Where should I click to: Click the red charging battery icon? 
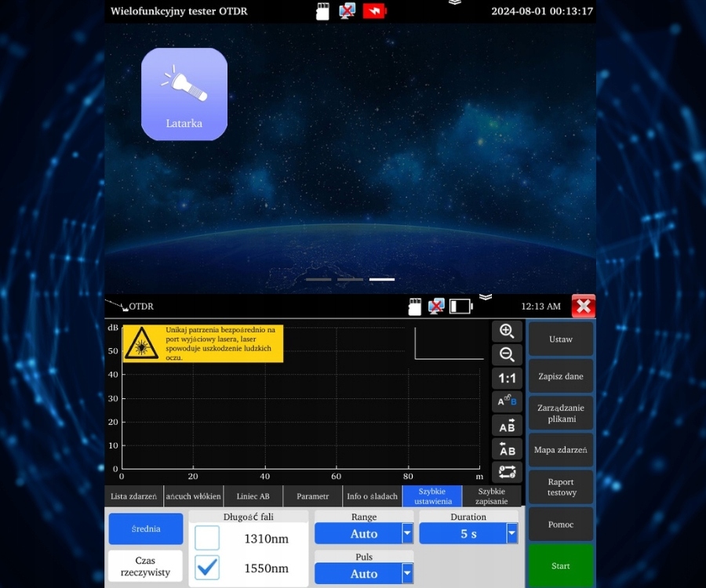coord(374,11)
